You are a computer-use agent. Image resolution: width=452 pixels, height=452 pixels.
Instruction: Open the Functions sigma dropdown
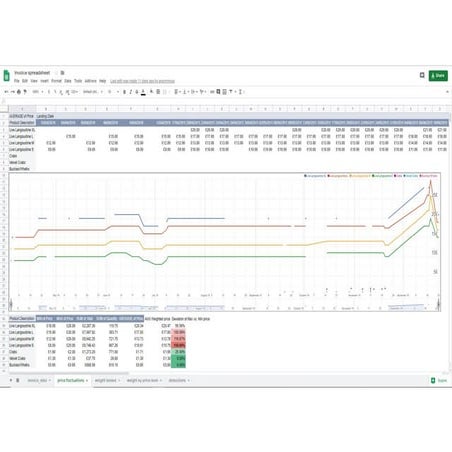(x=241, y=92)
